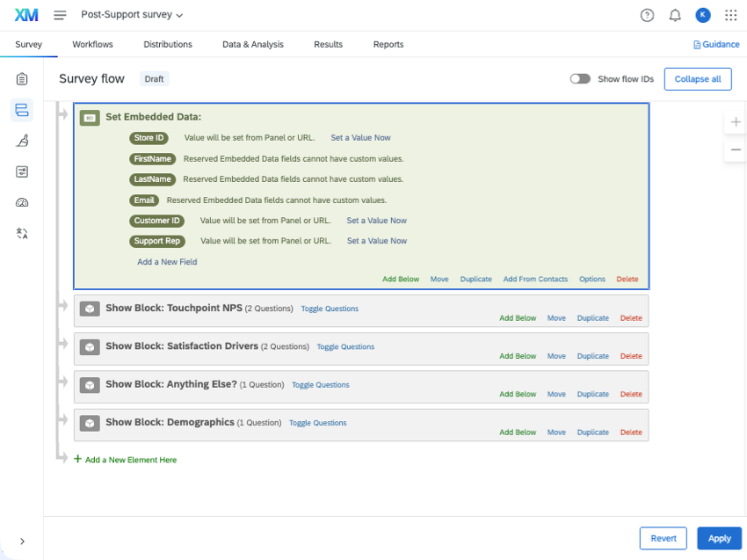This screenshot has height=560, width=747.
Task: Open the Data & Analysis tab
Action: 253,44
